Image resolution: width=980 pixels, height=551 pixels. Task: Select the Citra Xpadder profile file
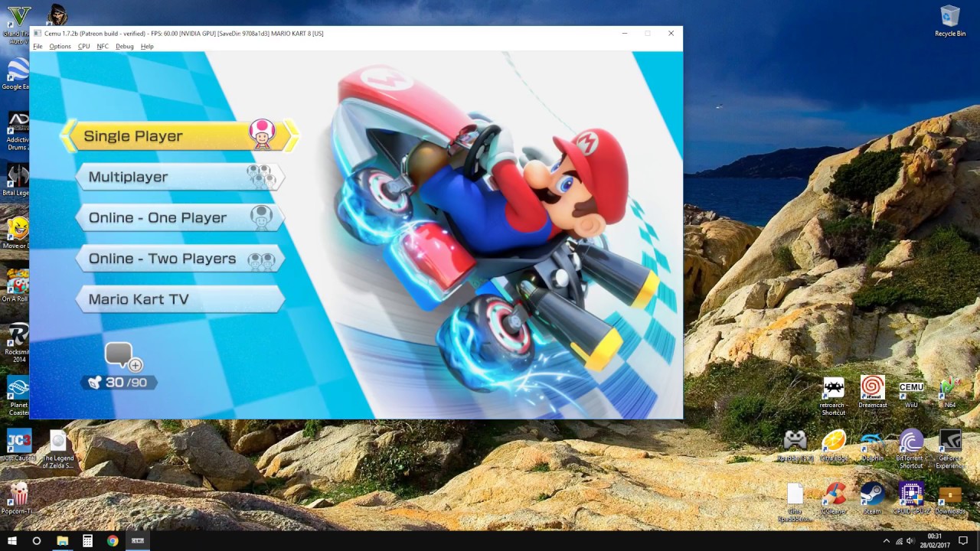(x=795, y=502)
